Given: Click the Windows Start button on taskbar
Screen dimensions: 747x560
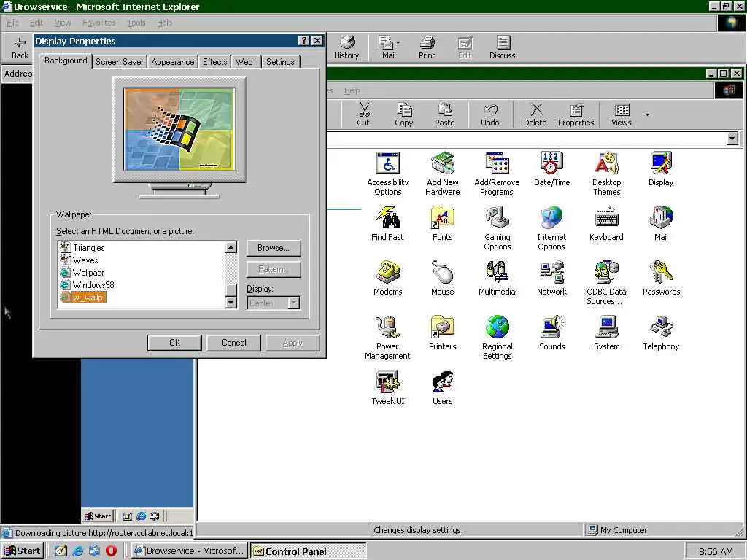Looking at the screenshot, I should click(x=23, y=551).
